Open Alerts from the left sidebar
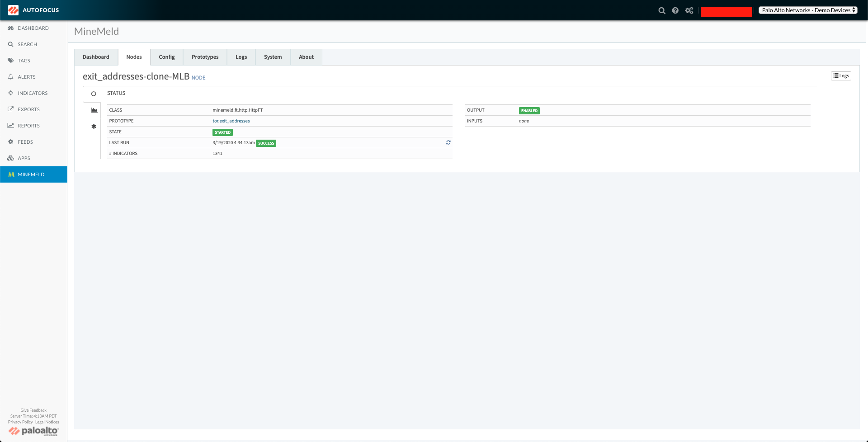 pos(27,77)
